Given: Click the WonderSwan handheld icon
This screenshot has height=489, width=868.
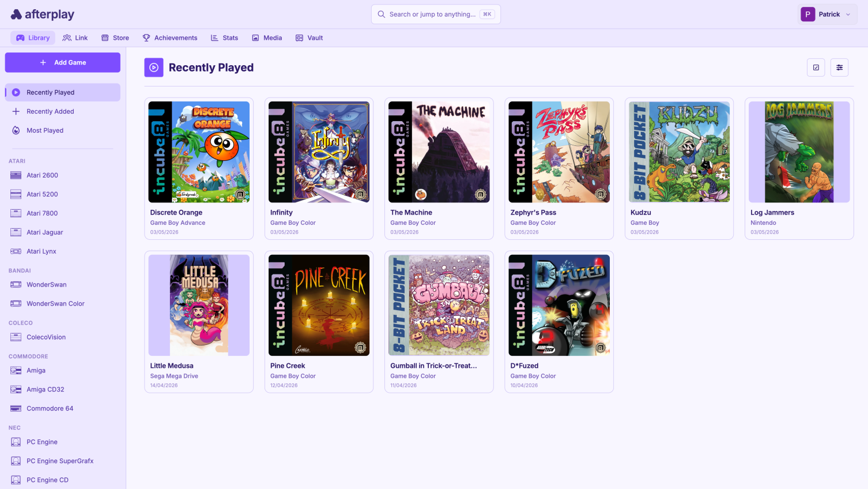Looking at the screenshot, I should coord(16,285).
